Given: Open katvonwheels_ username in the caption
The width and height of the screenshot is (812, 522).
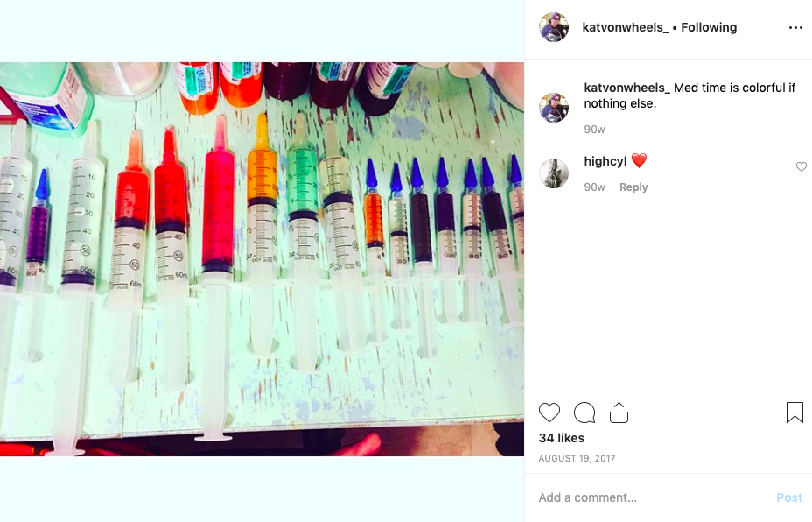Looking at the screenshot, I should coord(626,88).
